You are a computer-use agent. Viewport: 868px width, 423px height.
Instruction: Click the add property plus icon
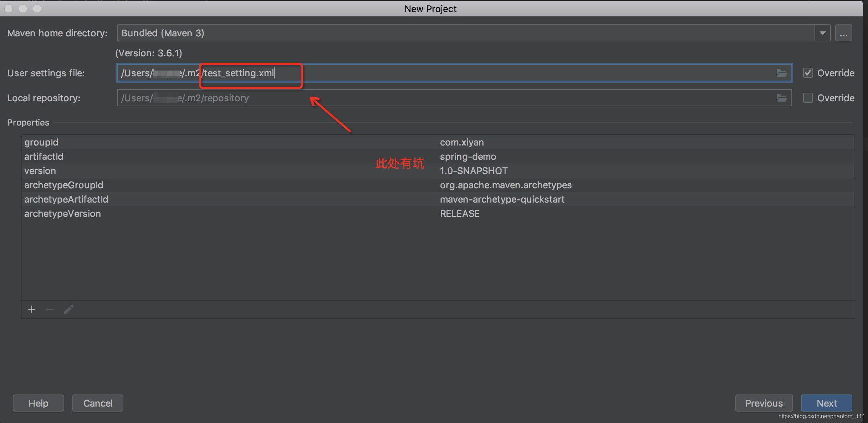31,310
